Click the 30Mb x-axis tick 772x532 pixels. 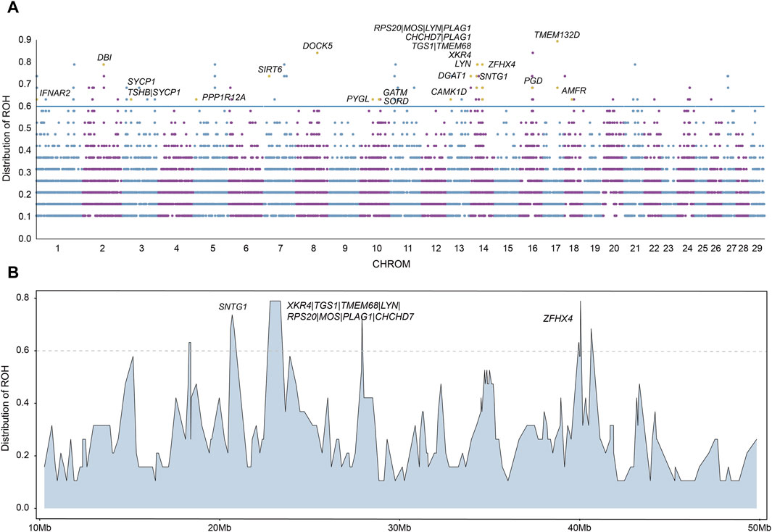coord(399,527)
